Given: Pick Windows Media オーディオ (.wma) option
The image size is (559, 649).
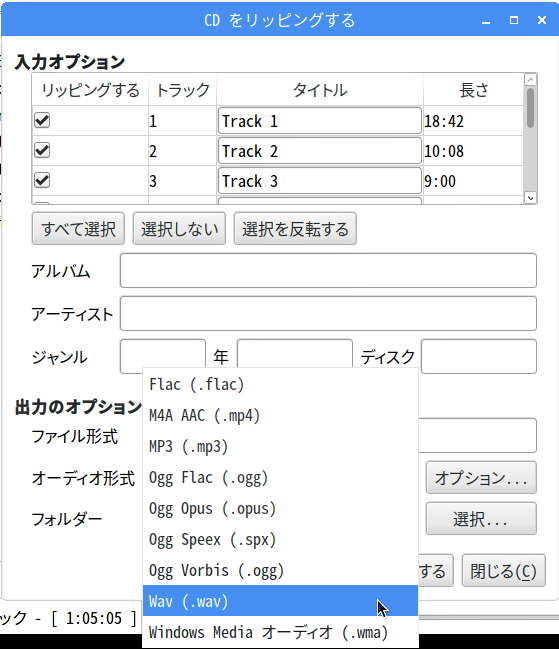Looking at the screenshot, I should click(280, 632).
